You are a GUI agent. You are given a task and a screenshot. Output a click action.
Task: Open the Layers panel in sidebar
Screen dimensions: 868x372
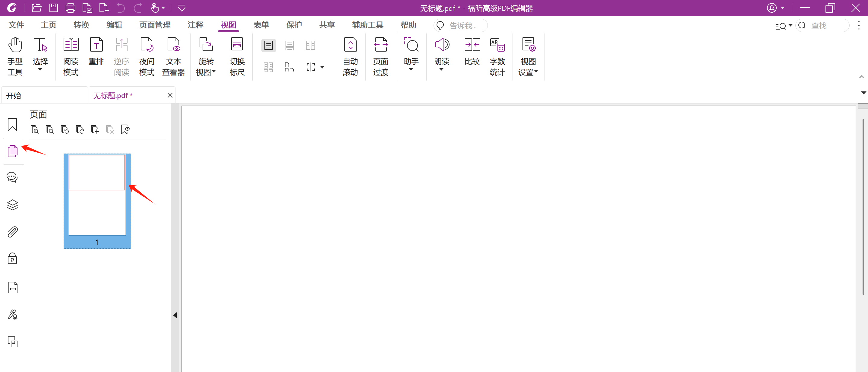(x=12, y=204)
